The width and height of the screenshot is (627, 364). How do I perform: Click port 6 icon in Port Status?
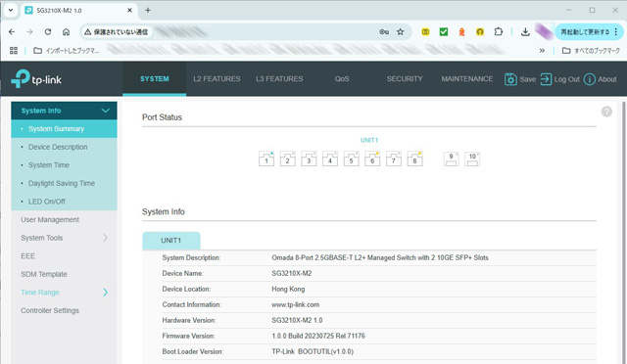coord(372,159)
